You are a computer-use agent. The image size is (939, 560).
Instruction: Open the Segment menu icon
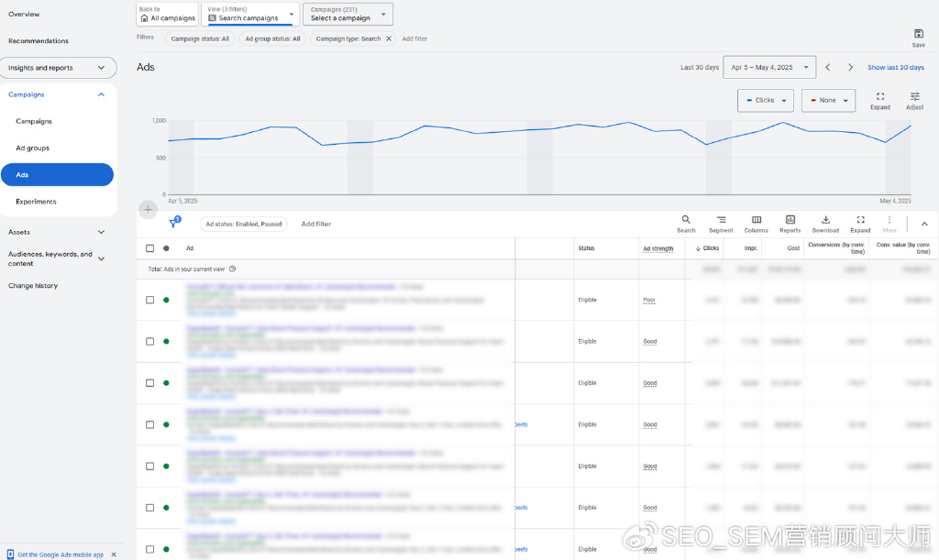point(721,224)
